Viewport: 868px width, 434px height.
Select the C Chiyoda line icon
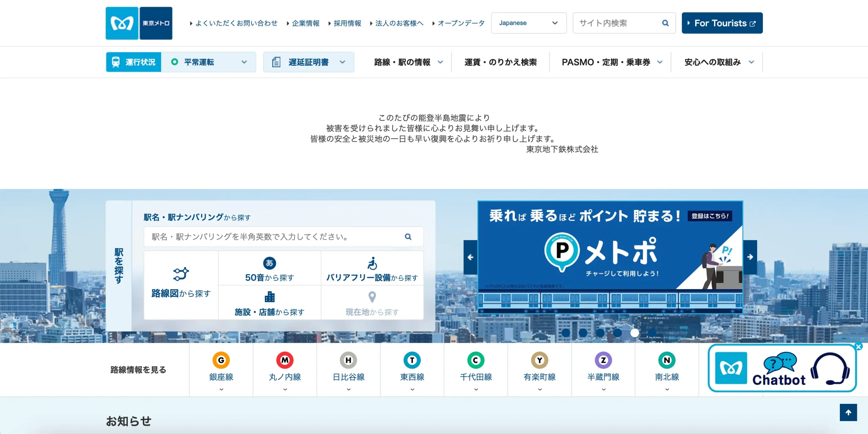[476, 360]
